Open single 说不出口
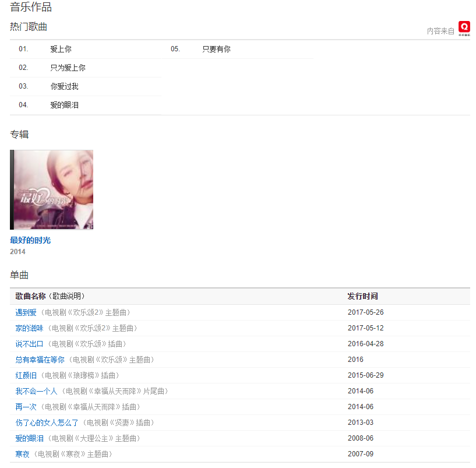Viewport: 476px width, 468px height. (29, 344)
